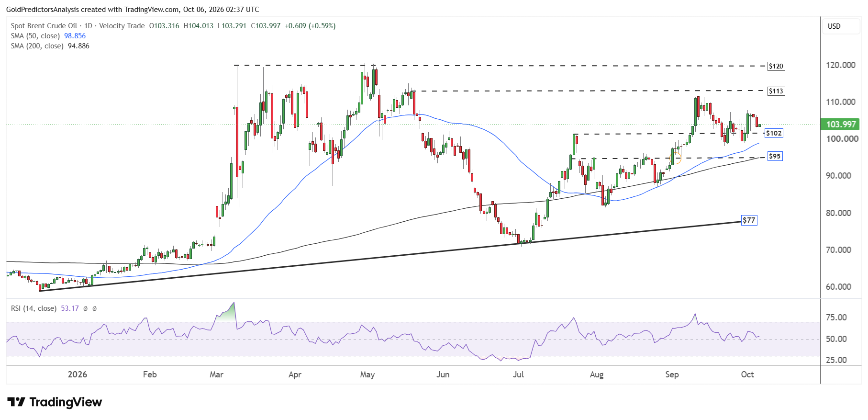This screenshot has width=868, height=420.
Task: Click the RSI 25.00 axis label
Action: (x=836, y=360)
